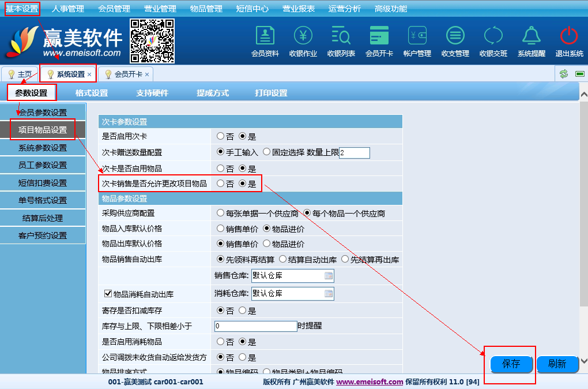Open the 营业报表 menu
Image resolution: width=588 pixels, height=389 pixels.
(x=299, y=9)
